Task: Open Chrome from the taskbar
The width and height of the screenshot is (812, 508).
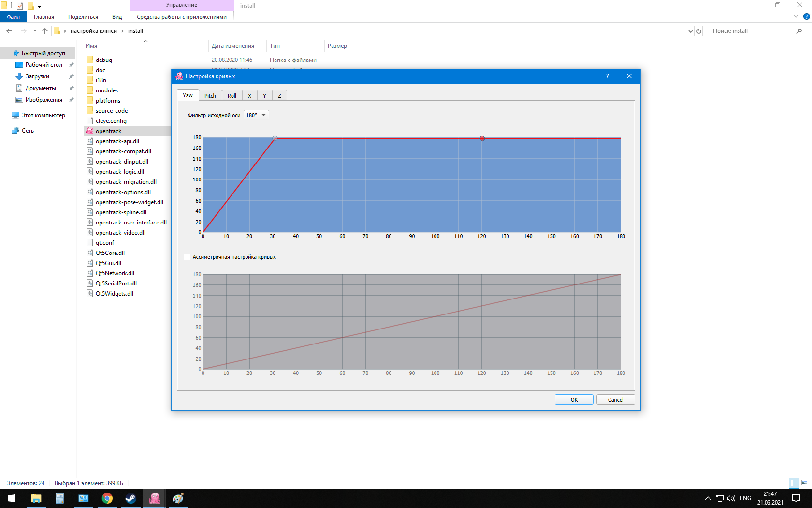Action: tap(107, 498)
